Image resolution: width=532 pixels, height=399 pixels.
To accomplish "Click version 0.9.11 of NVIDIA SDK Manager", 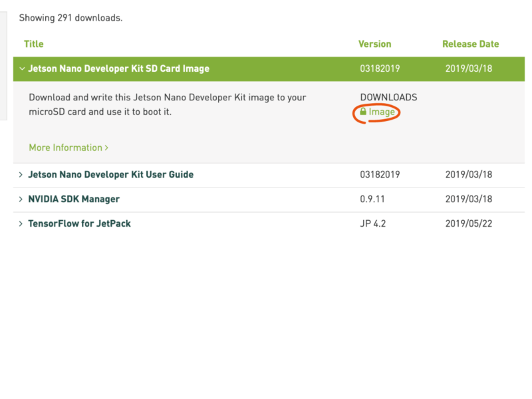I will coord(372,199).
